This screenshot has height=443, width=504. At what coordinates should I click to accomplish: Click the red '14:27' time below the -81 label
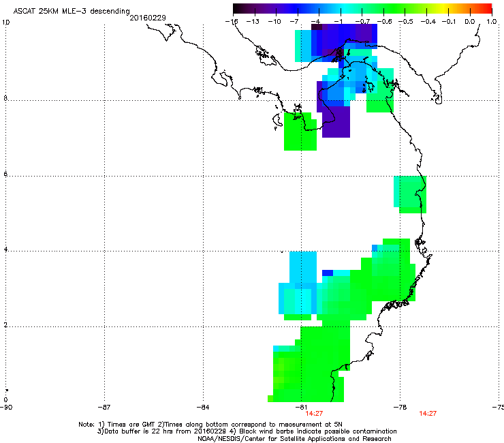(x=314, y=414)
